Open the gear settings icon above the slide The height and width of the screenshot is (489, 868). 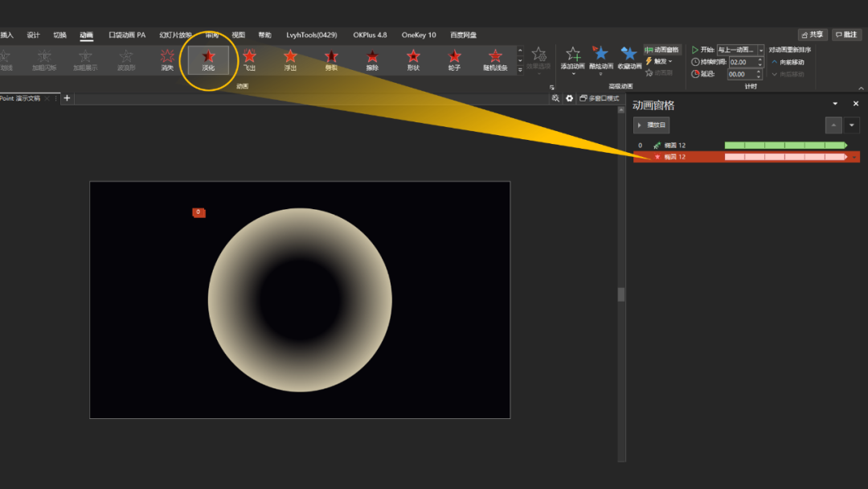[569, 99]
